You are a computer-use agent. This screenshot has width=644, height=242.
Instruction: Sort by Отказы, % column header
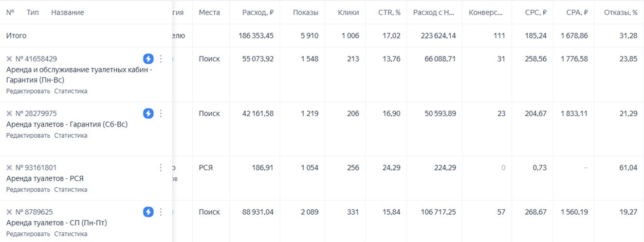pos(620,12)
